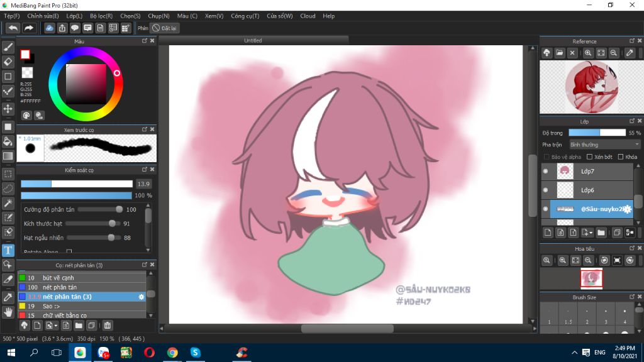Select the Gradient tool

pyautogui.click(x=8, y=156)
